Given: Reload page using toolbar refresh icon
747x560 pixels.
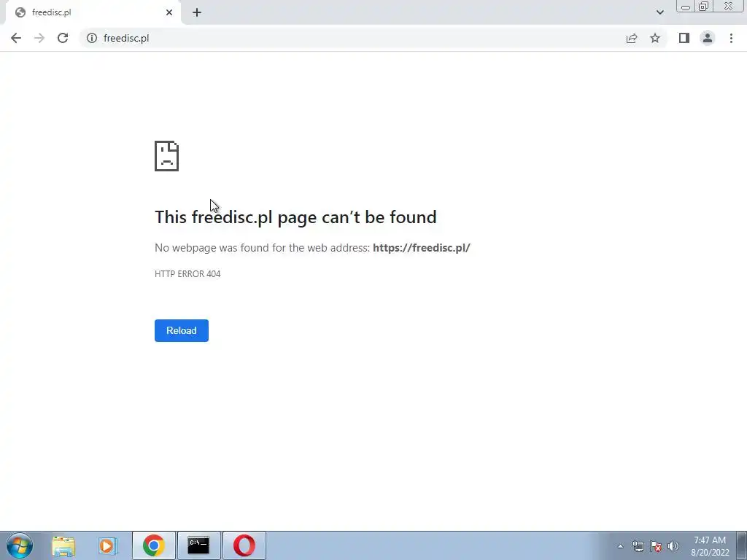Looking at the screenshot, I should [63, 38].
